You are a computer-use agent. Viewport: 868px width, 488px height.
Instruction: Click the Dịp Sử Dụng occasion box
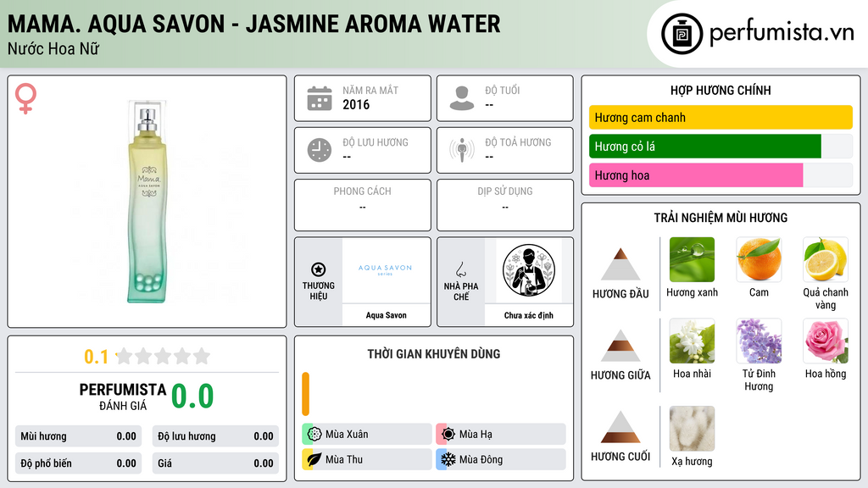[x=505, y=205]
